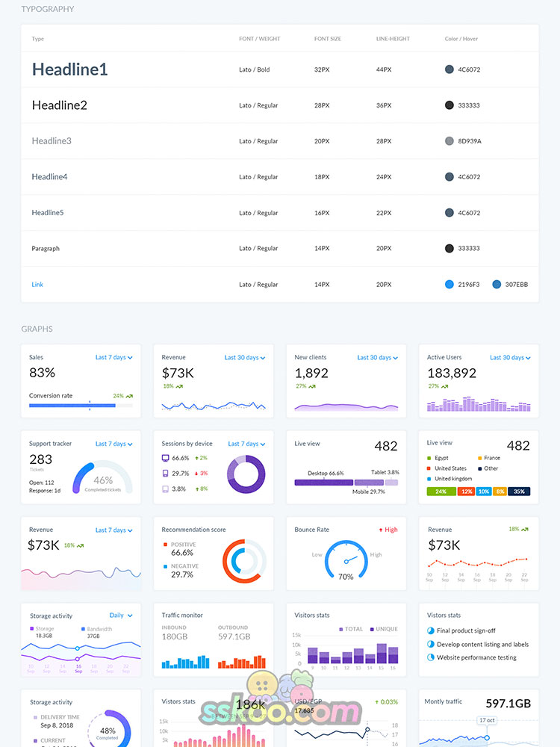The height and width of the screenshot is (747, 560).
Task: Click the Storage legend marker in Storage activity
Action: 32,629
